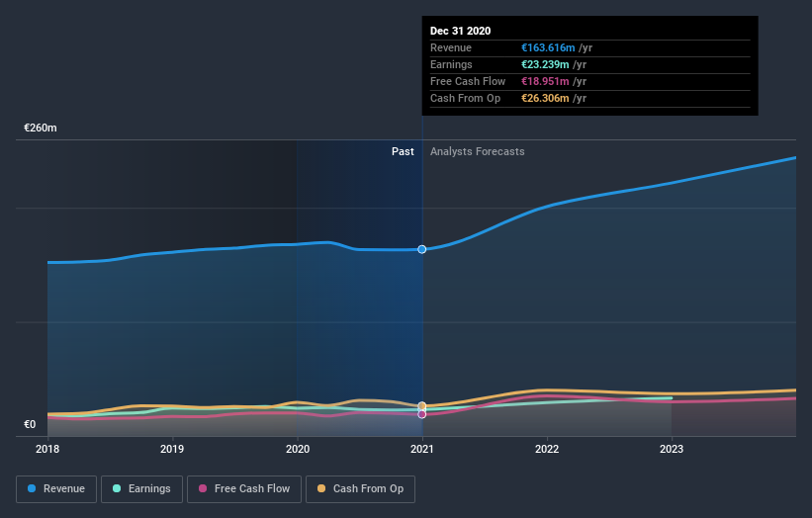Viewport: 812px width, 518px height.
Task: Click the 2021 x-axis label
Action: coord(422,449)
